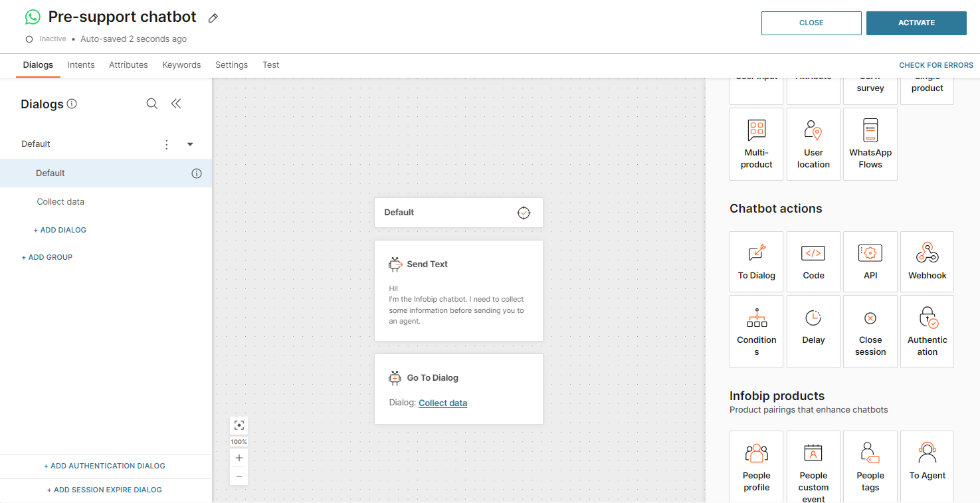Follow the Collect data dialog link
The height and width of the screenshot is (503, 980).
(442, 403)
